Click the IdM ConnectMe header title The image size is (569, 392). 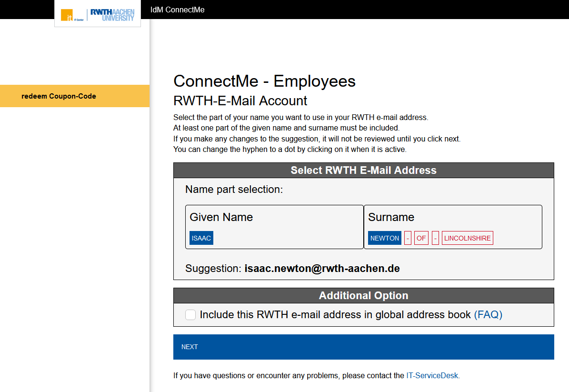177,10
